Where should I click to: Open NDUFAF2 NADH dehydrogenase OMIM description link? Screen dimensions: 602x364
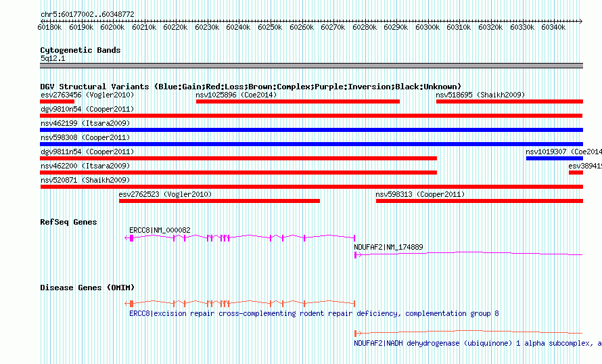(x=478, y=343)
